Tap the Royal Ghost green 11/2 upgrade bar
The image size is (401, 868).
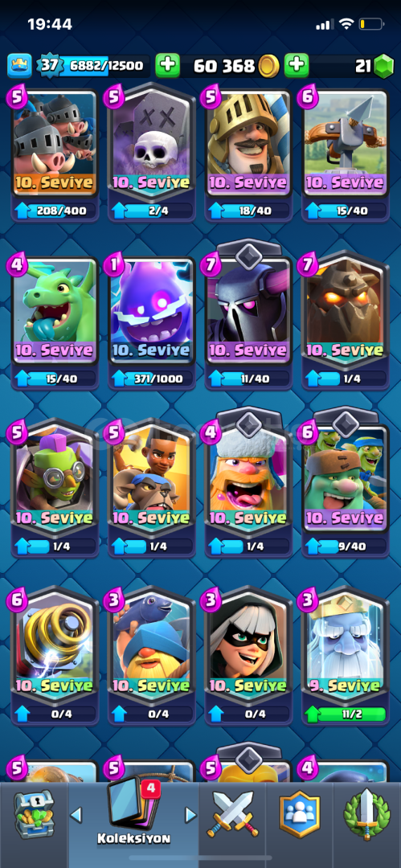point(346,714)
